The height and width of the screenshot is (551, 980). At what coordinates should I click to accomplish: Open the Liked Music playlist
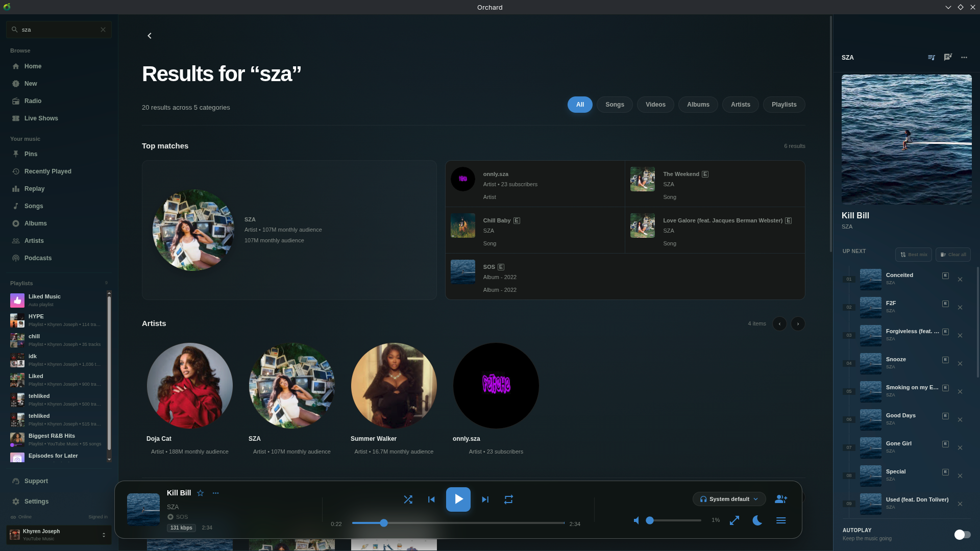57,300
